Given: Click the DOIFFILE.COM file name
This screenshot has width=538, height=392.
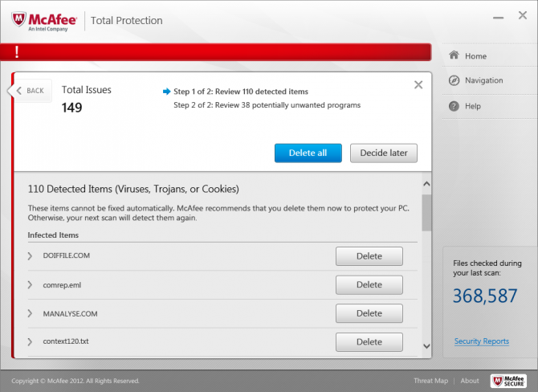Looking at the screenshot, I should coord(66,255).
